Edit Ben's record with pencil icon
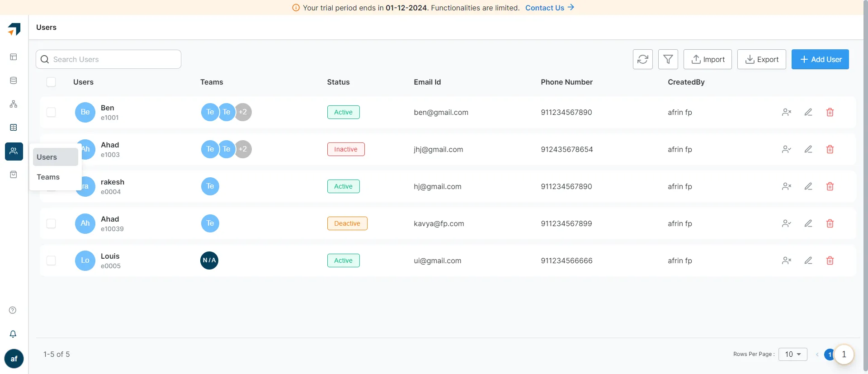This screenshot has height=374, width=868. (x=808, y=112)
